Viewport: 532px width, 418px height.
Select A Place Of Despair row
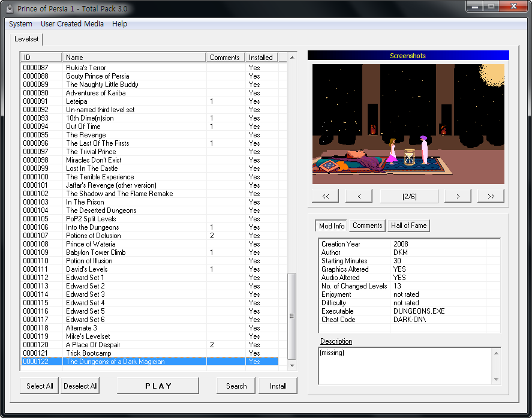pos(149,345)
